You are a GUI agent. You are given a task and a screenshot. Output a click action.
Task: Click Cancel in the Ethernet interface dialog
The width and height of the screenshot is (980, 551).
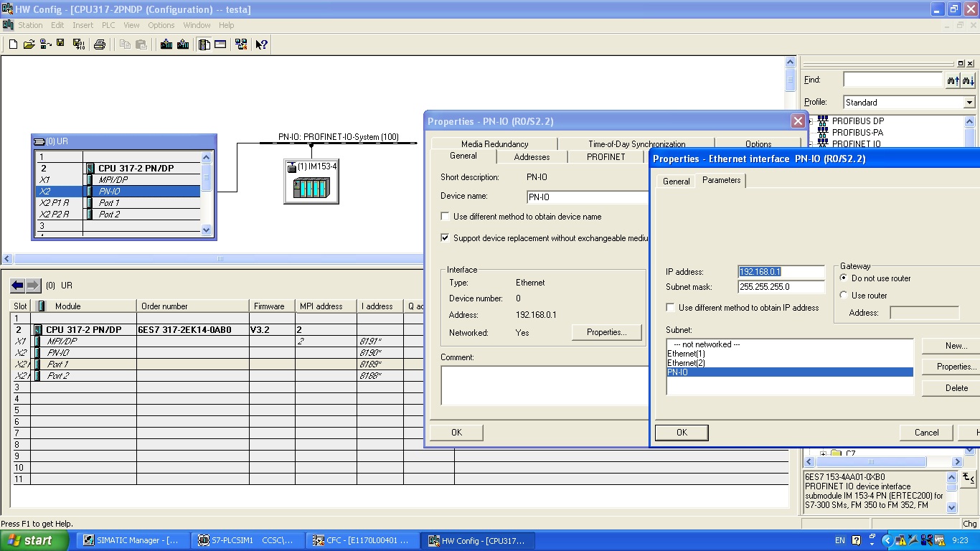tap(926, 433)
